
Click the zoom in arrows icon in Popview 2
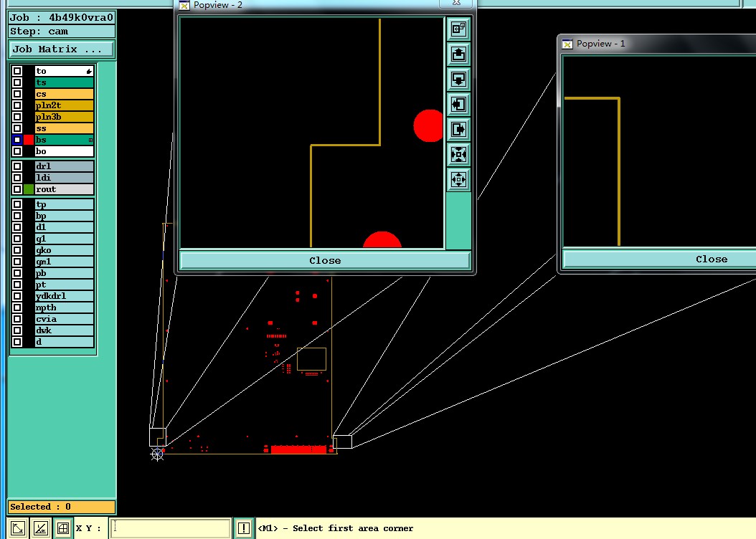[458, 154]
